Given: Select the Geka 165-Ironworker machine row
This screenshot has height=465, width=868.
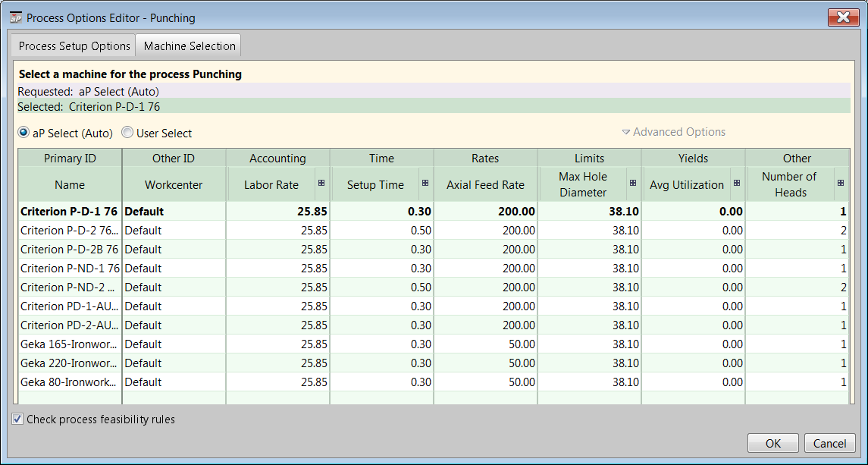Looking at the screenshot, I should 434,344.
